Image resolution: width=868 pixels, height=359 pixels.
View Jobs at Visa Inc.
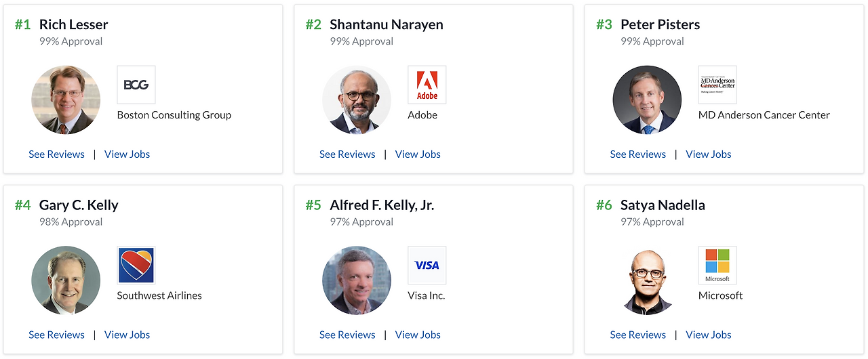coord(418,335)
